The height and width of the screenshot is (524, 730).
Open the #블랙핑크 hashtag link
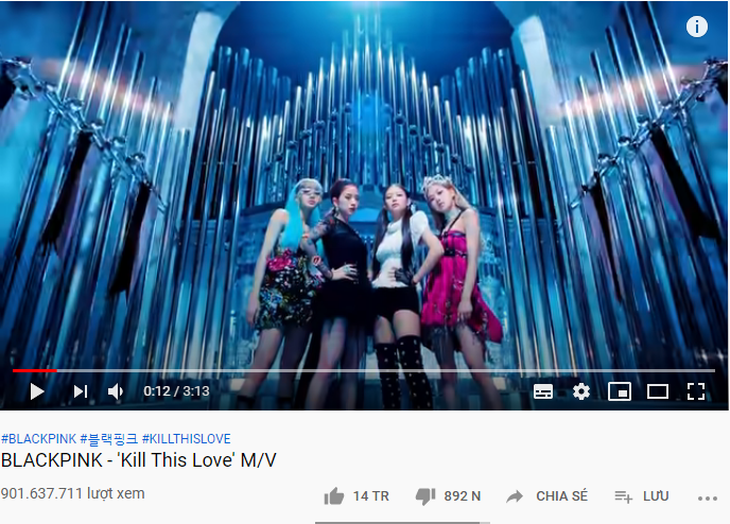point(109,438)
